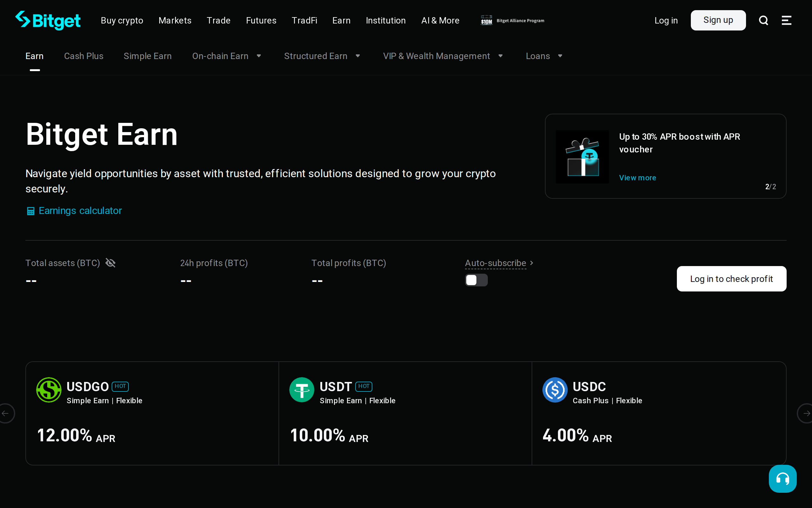This screenshot has width=812, height=508.
Task: Click the USDGO coin icon
Action: click(x=49, y=390)
